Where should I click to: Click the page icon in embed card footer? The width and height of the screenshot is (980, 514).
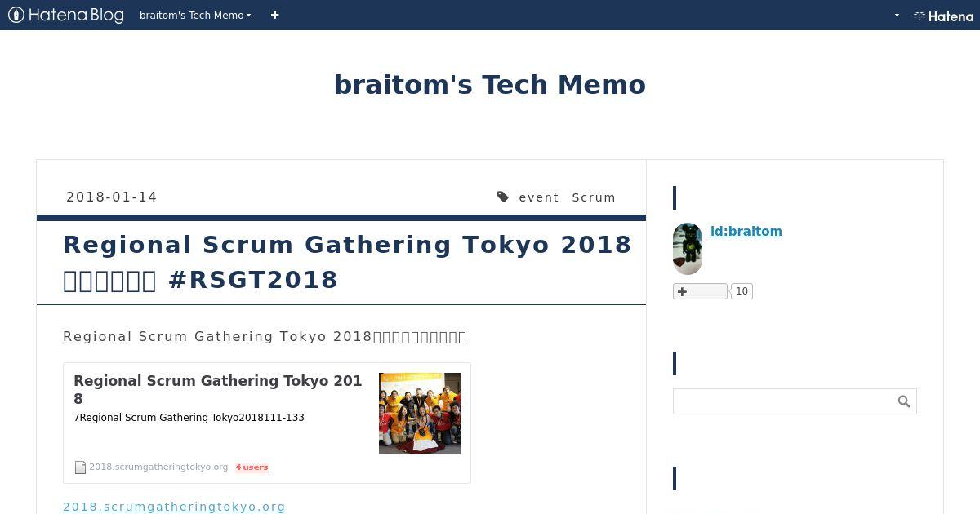80,467
